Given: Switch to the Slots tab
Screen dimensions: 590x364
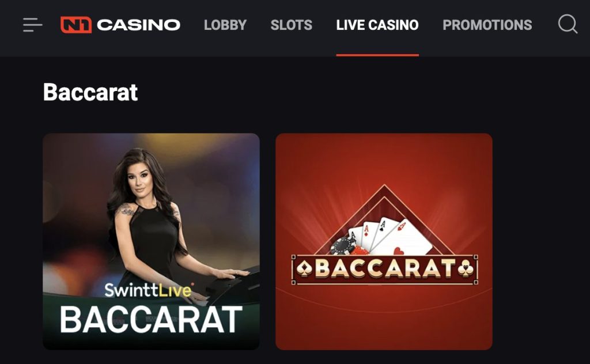Looking at the screenshot, I should tap(291, 25).
